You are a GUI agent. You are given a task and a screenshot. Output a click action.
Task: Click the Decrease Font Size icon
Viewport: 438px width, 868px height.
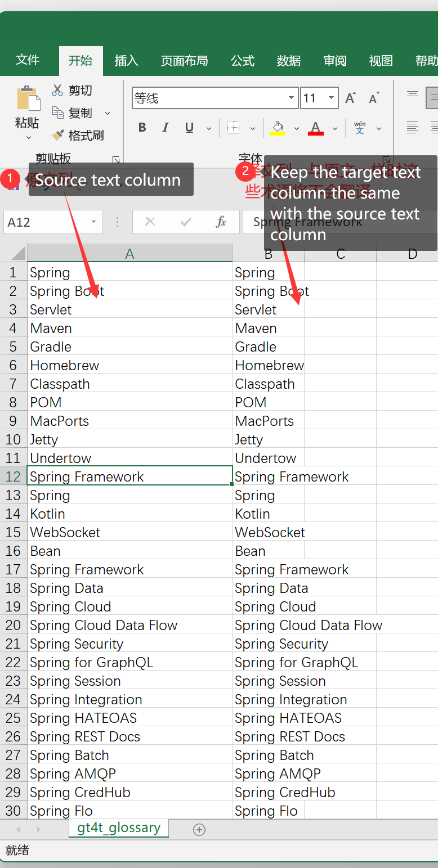click(373, 98)
